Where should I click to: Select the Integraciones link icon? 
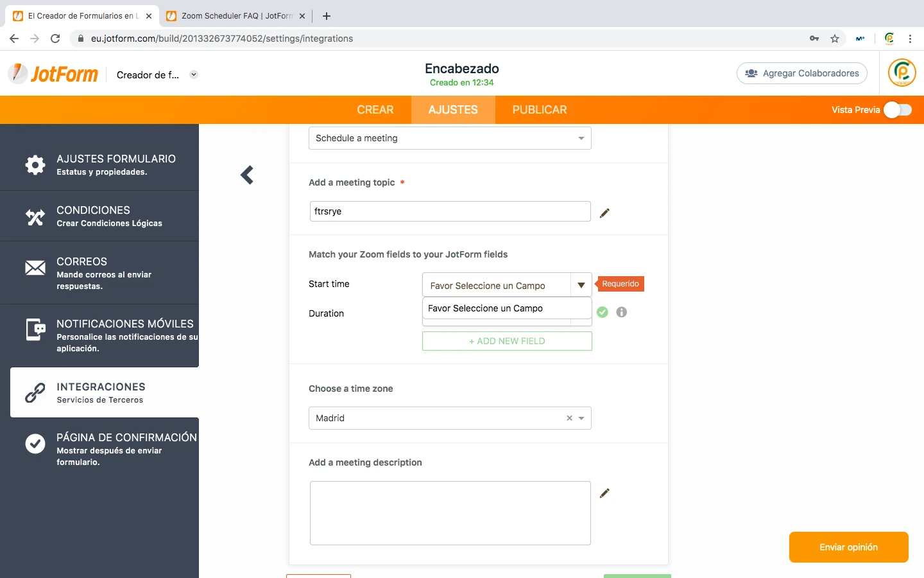(x=35, y=392)
